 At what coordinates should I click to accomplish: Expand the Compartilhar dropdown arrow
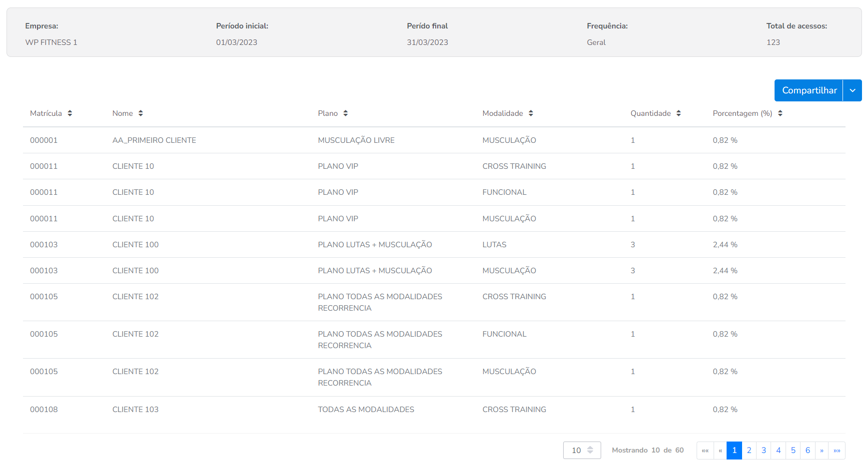click(853, 90)
